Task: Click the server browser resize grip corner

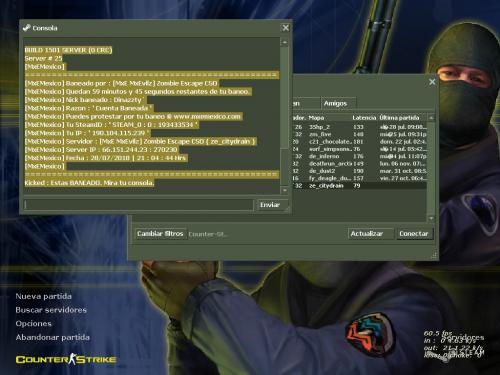Action: point(434,256)
